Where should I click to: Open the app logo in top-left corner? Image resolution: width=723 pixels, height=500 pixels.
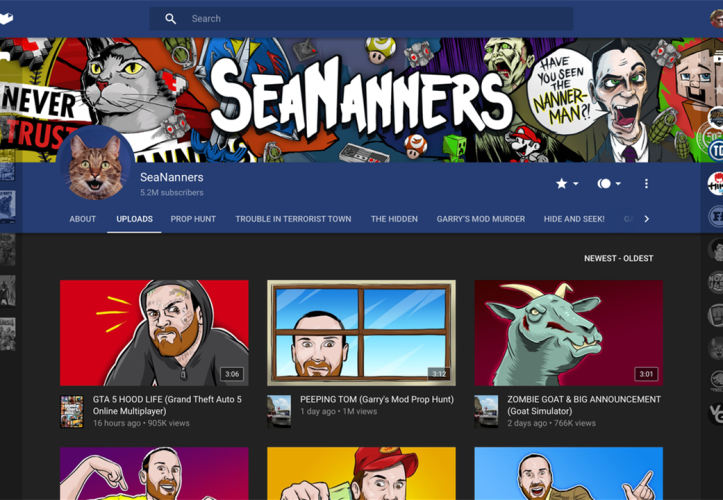click(x=6, y=19)
